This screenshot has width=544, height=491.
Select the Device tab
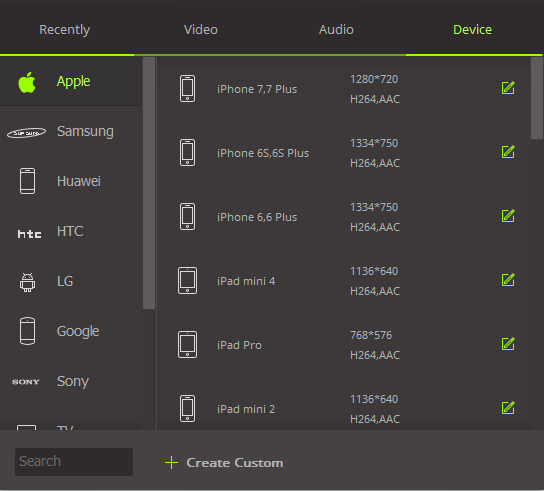472,29
